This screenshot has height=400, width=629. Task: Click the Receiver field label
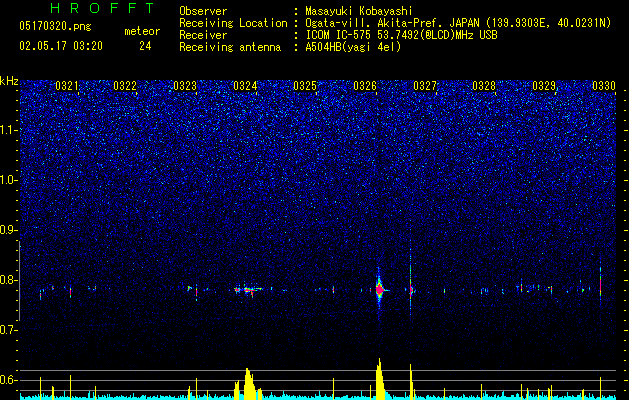pos(203,35)
